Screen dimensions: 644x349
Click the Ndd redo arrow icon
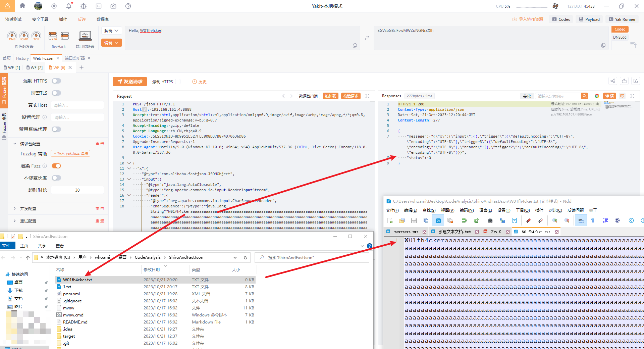(476, 220)
